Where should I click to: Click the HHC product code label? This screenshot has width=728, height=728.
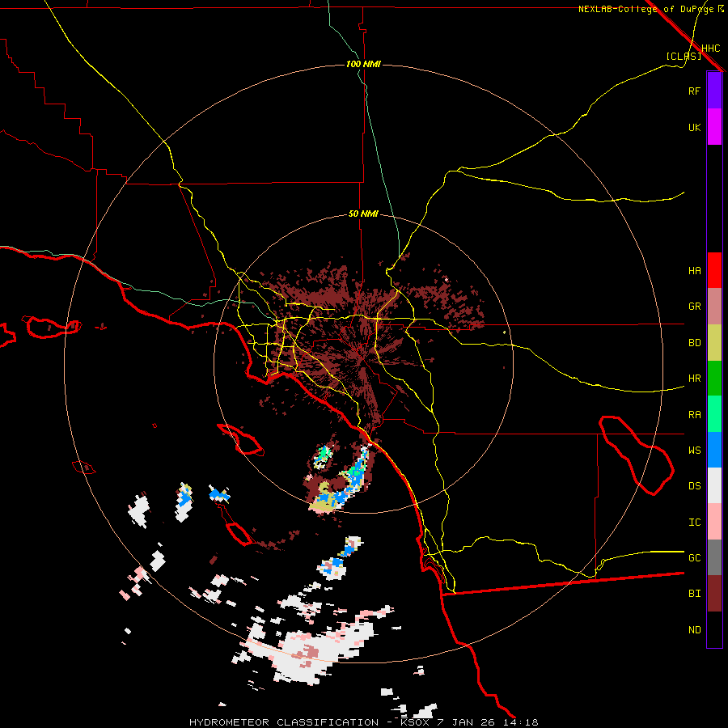711,49
